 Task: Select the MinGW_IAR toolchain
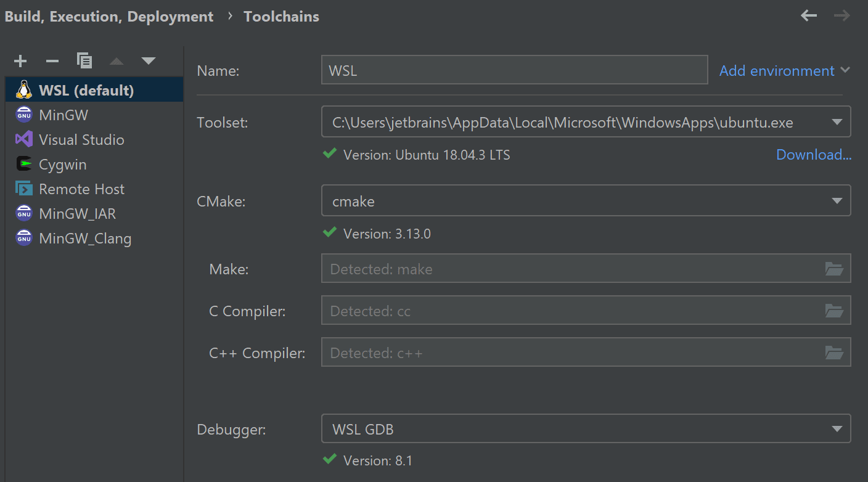[x=94, y=213]
